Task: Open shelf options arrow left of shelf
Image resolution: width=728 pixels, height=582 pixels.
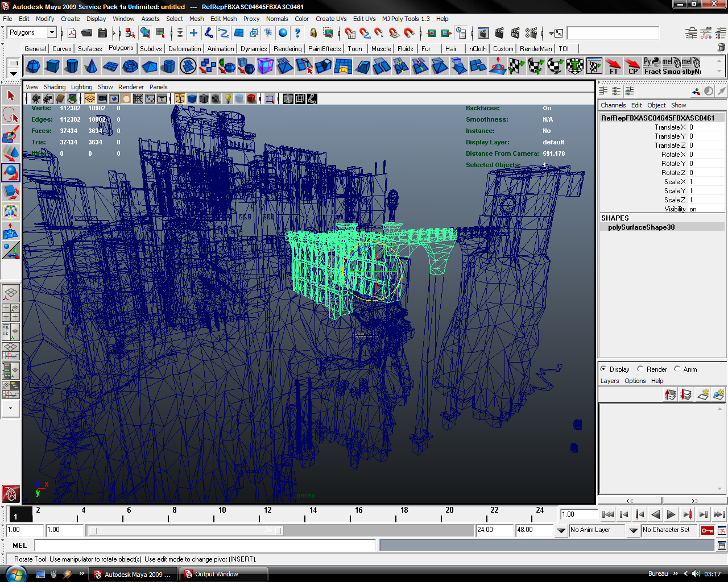Action: 13,74
